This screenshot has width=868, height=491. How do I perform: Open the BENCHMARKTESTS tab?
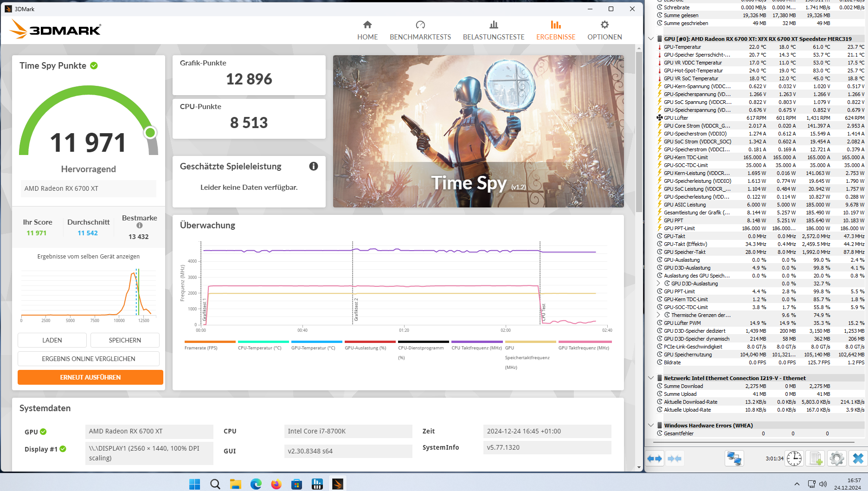(x=420, y=31)
